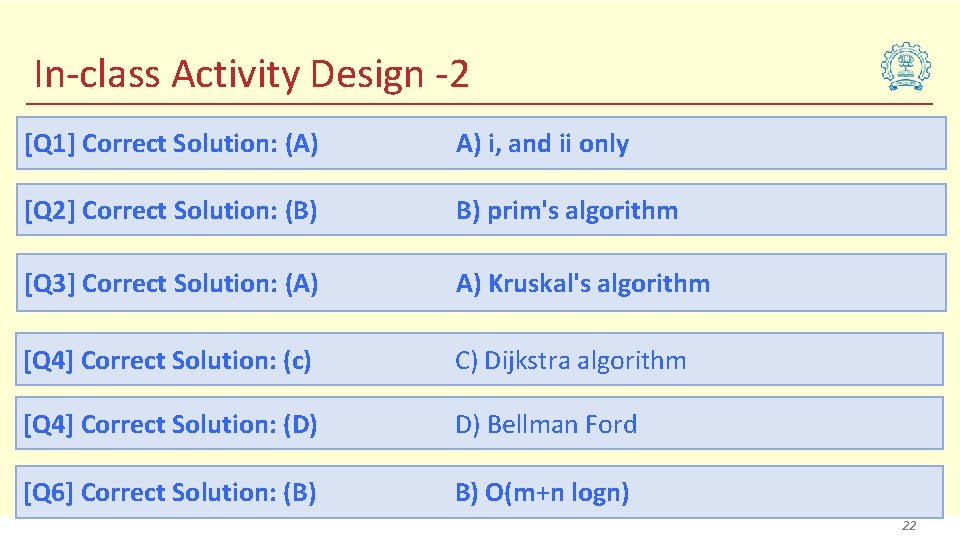Click answer text 'A) Kruskal's algorithm'

583,283
